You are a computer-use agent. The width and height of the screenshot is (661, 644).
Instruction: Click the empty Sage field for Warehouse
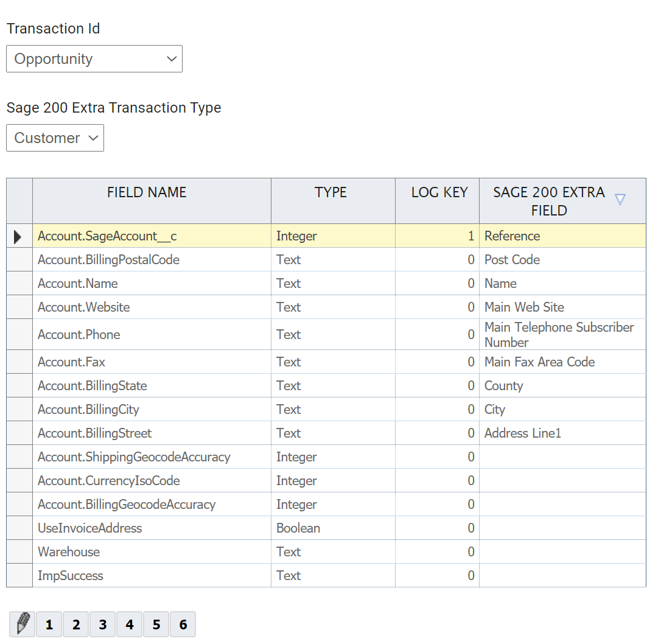562,552
